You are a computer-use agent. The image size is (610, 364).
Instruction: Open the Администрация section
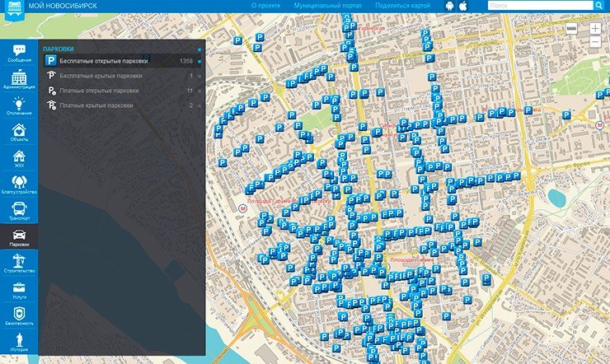(x=19, y=80)
